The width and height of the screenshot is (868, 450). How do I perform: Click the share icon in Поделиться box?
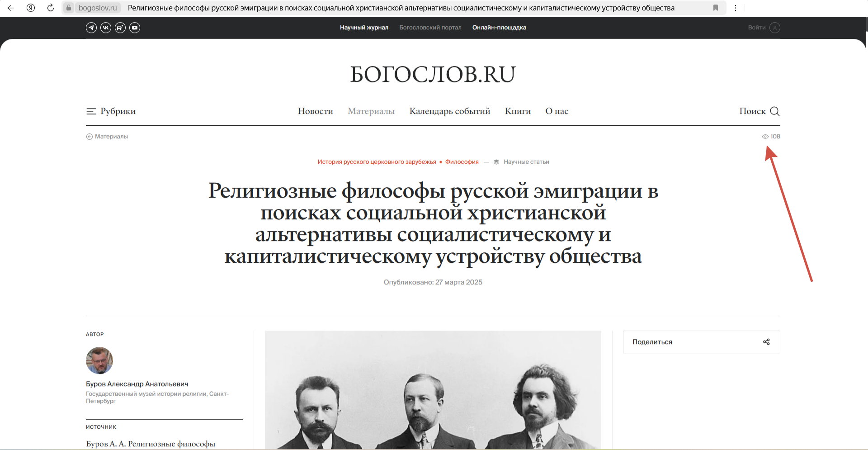tap(766, 342)
